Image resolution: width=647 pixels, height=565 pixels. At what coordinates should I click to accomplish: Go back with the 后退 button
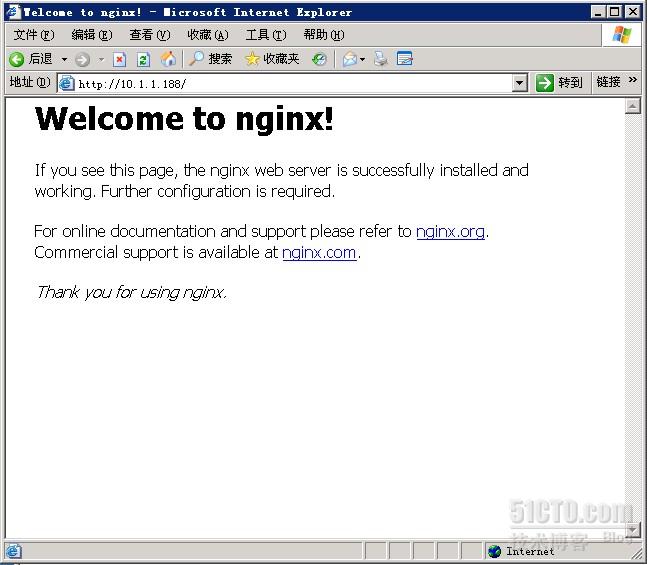[31, 59]
